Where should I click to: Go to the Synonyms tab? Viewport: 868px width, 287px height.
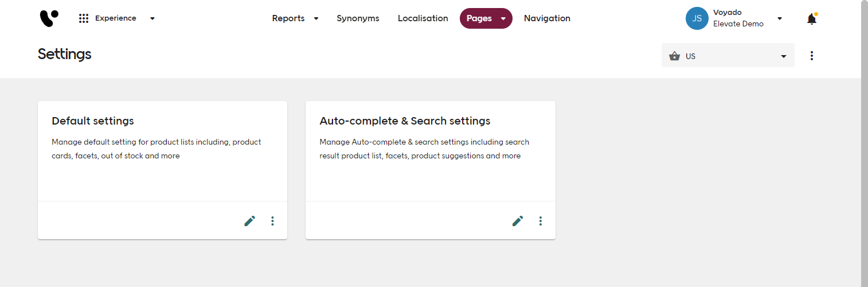(x=358, y=18)
